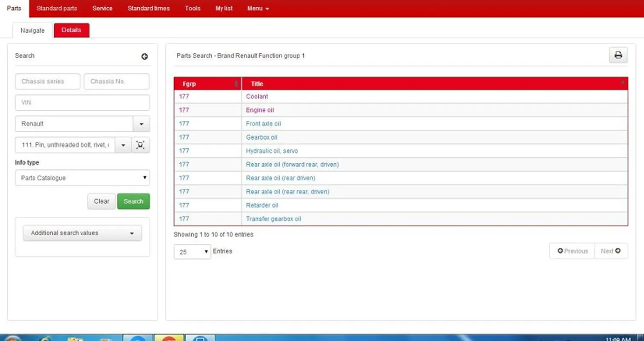Image resolution: width=644 pixels, height=341 pixels.
Task: Open the Engine oil entry
Action: tap(260, 110)
